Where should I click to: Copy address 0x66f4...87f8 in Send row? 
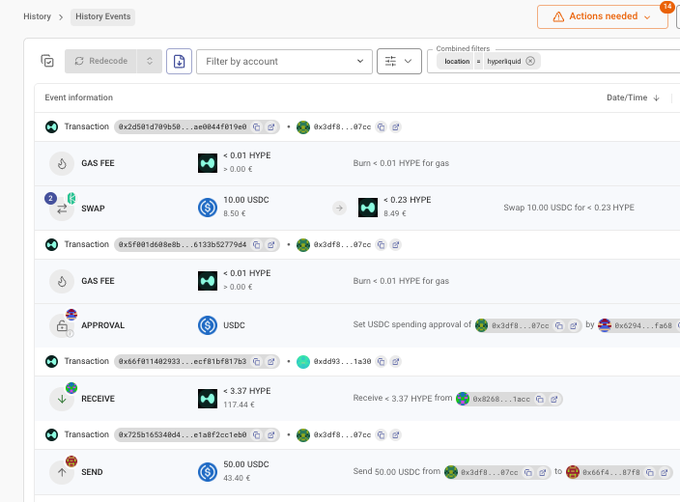(x=650, y=473)
